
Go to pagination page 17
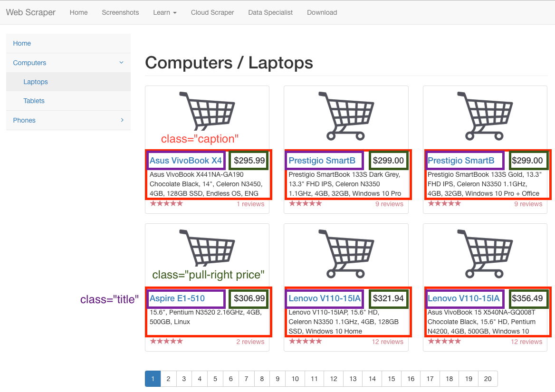pyautogui.click(x=430, y=379)
